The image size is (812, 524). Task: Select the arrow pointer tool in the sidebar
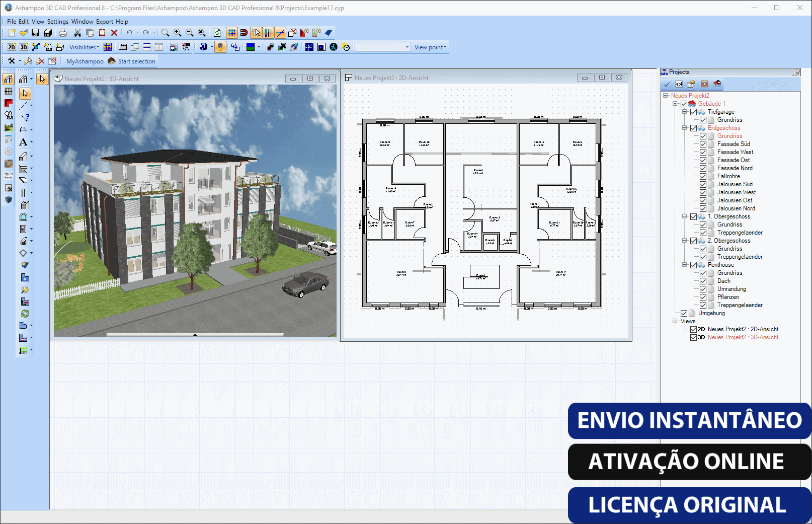pos(25,93)
